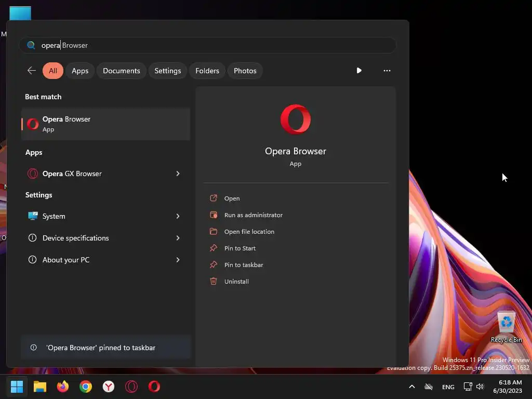Show more filters with the play arrow
This screenshot has width=532, height=399.
coord(359,71)
